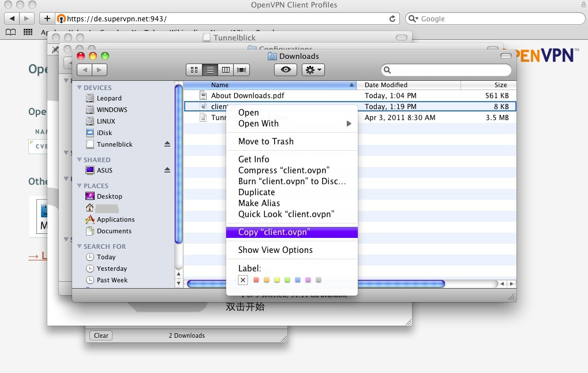Apply the purple label color
Viewport: 588px width, 373px height.
308,280
